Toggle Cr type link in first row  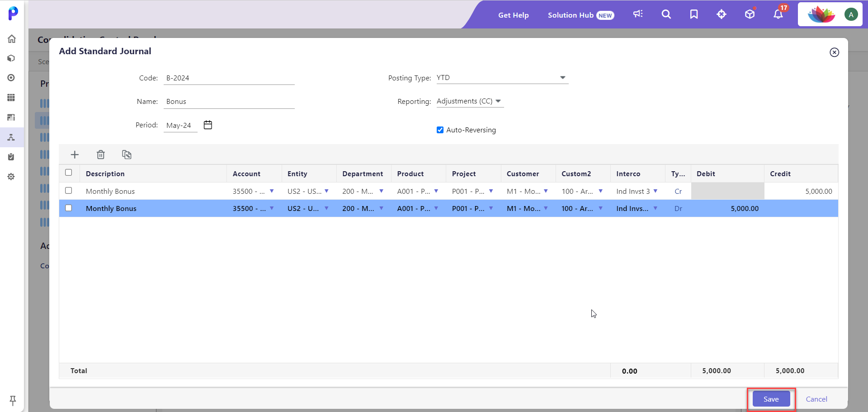678,192
